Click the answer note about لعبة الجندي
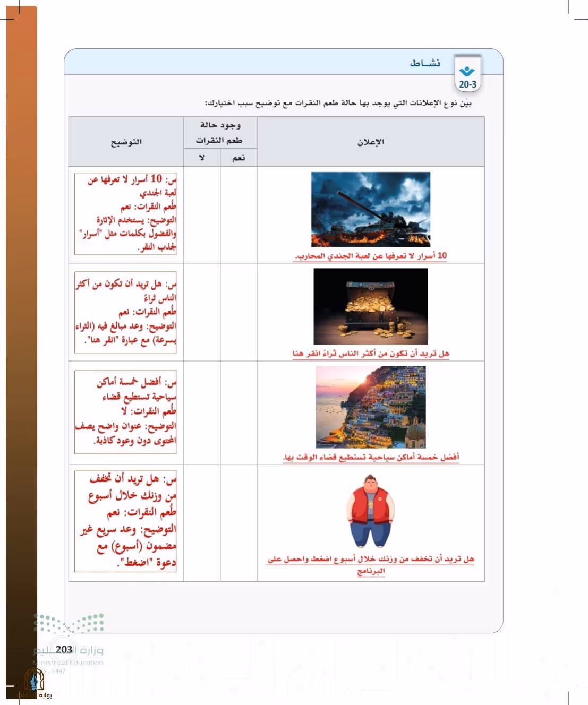This screenshot has width=588, height=705. [125, 213]
